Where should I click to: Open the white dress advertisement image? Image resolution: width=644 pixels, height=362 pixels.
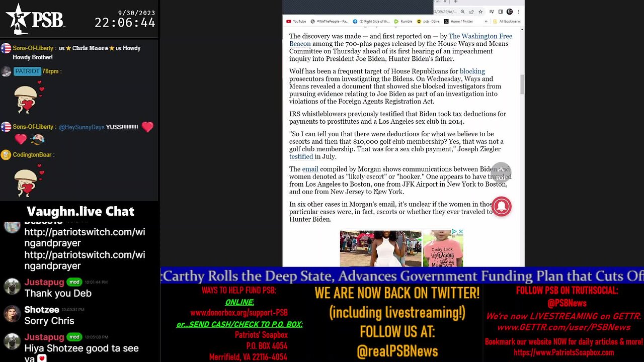coord(381,248)
